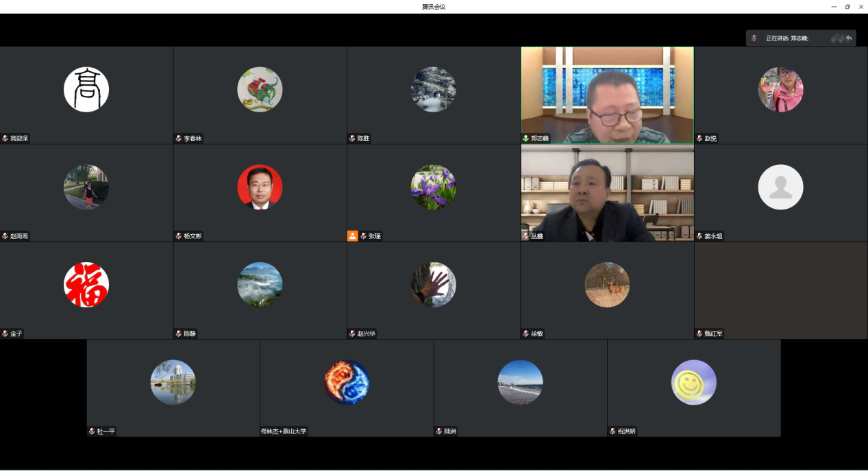The height and width of the screenshot is (471, 868).
Task: Click 杨文彬's portrait avatar with red background
Action: pos(260,187)
